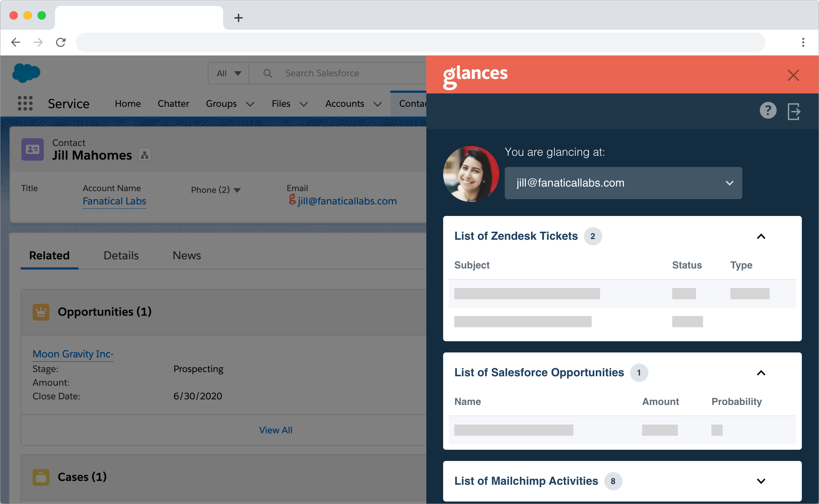Click the browser back arrow
The width and height of the screenshot is (819, 504).
tap(16, 42)
